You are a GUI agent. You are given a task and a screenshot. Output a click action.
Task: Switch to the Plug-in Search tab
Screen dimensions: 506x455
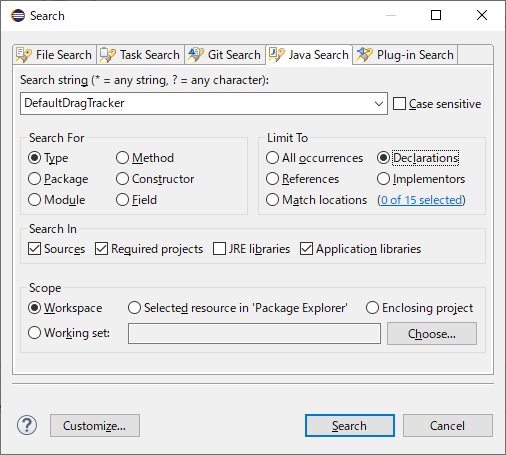pos(405,55)
